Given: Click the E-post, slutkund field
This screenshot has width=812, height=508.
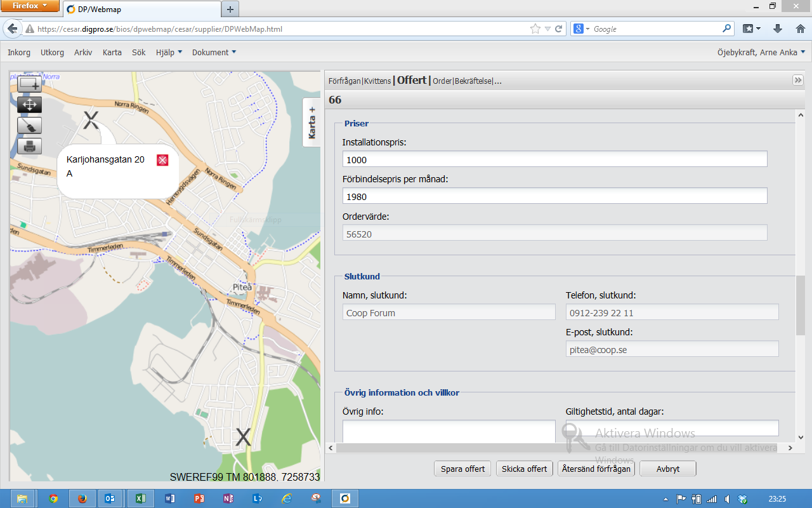Looking at the screenshot, I should click(x=672, y=349).
